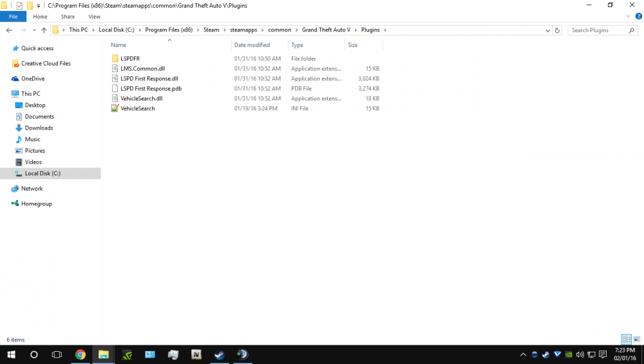The image size is (644, 364).
Task: Click the Forward navigation arrow
Action: tap(23, 30)
